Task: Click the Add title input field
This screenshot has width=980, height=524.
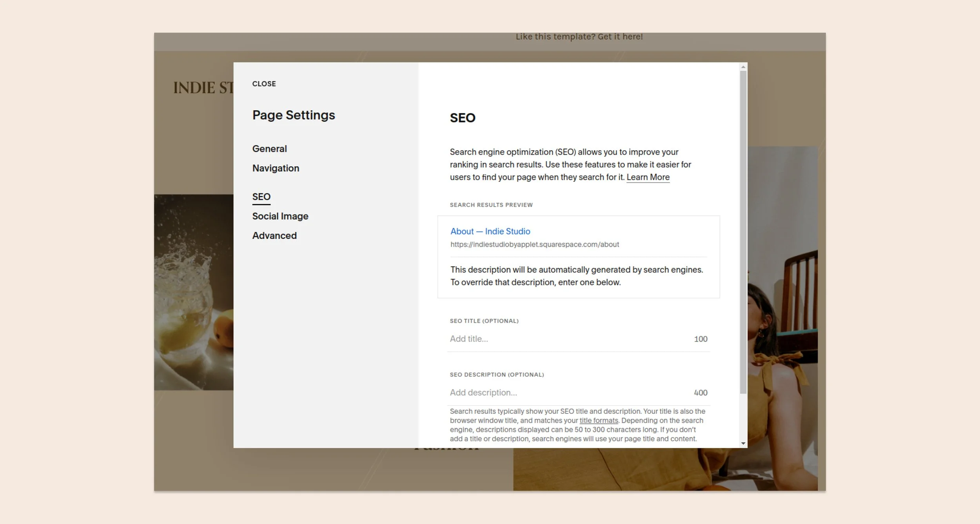Action: 510,338
